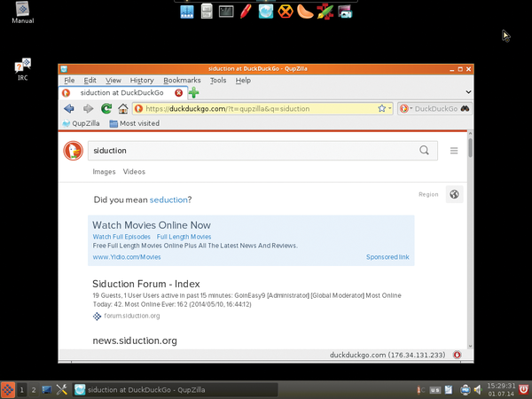This screenshot has width=532, height=399.
Task: Open the History menu
Action: [x=142, y=81]
